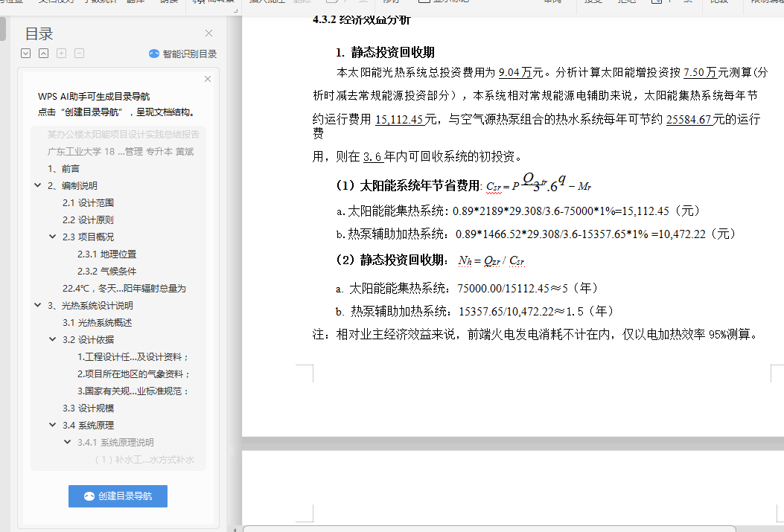The image size is (784, 532).
Task: Click the 2.3 项目概况 outline label
Action: 88,237
